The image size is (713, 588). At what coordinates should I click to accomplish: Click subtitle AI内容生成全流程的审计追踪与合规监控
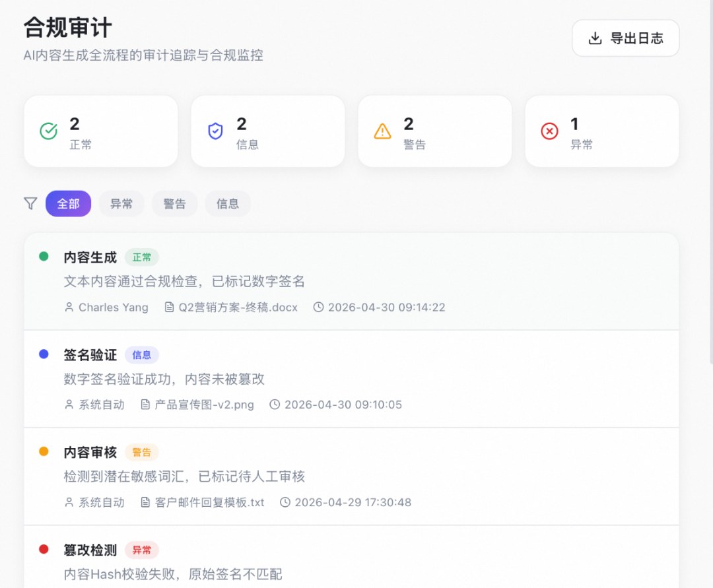[143, 55]
